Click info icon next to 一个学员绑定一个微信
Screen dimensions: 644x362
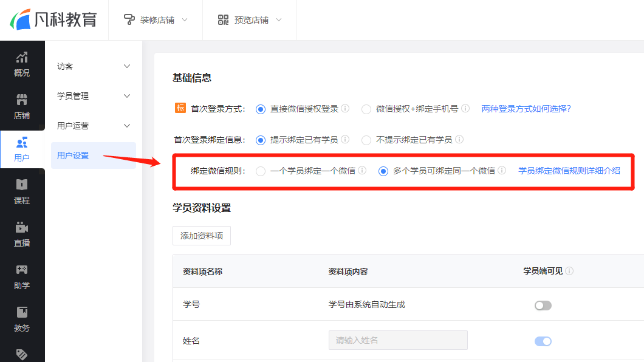coord(362,170)
